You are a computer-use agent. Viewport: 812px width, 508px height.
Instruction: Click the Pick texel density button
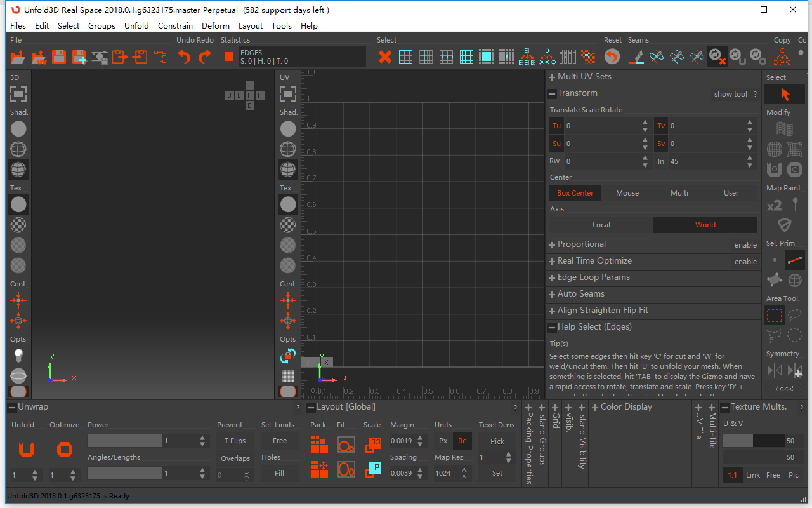tap(497, 441)
